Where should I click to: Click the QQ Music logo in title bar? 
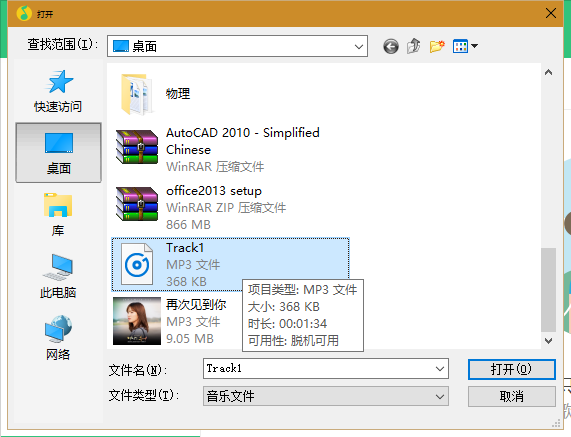24,13
